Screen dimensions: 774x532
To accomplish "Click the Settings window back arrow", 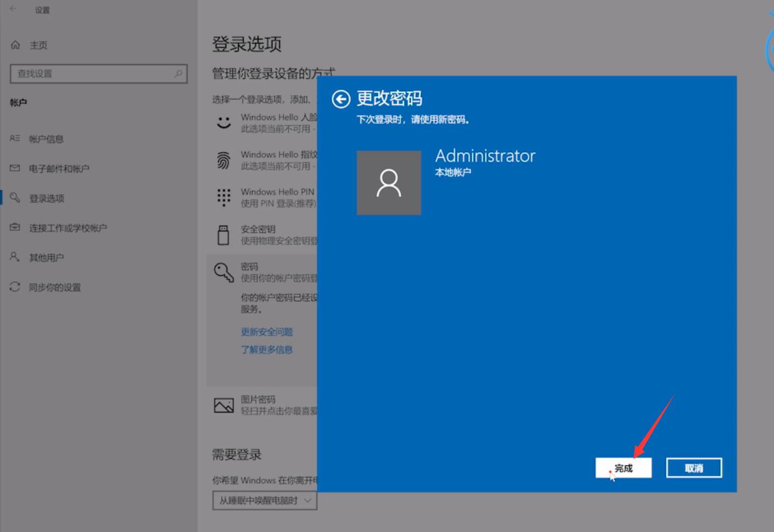I will (x=13, y=9).
